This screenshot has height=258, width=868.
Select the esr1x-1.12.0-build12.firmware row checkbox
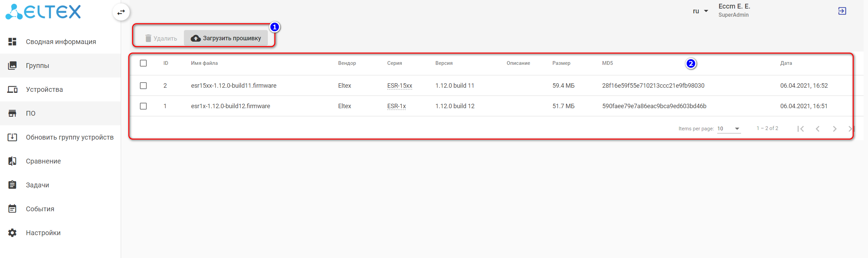[143, 106]
